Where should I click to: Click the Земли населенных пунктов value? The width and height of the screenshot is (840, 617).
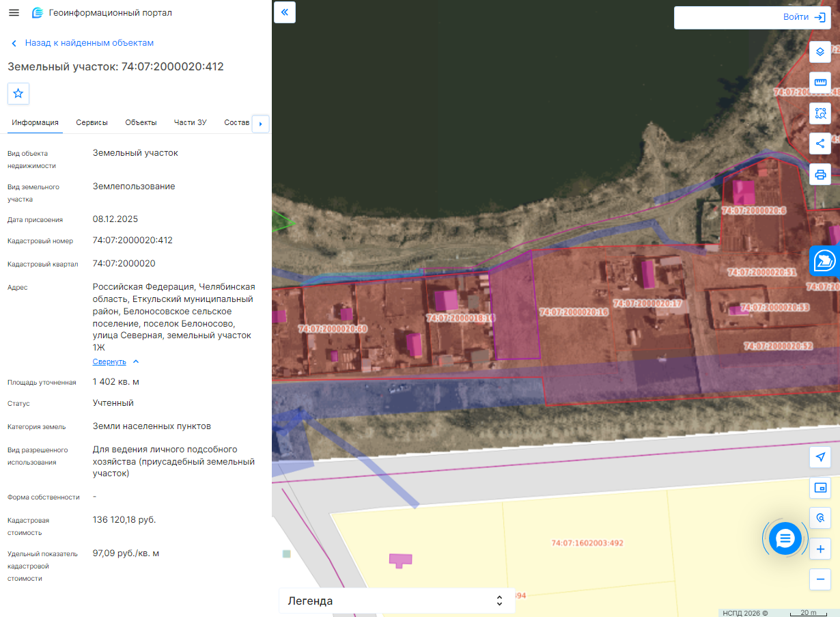coord(152,426)
